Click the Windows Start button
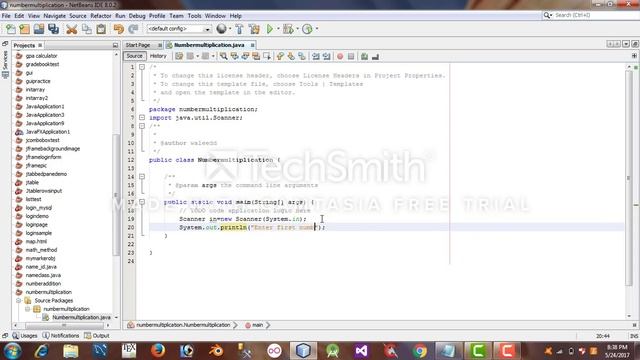Image resolution: width=640 pixels, height=360 pixels. click(13, 351)
